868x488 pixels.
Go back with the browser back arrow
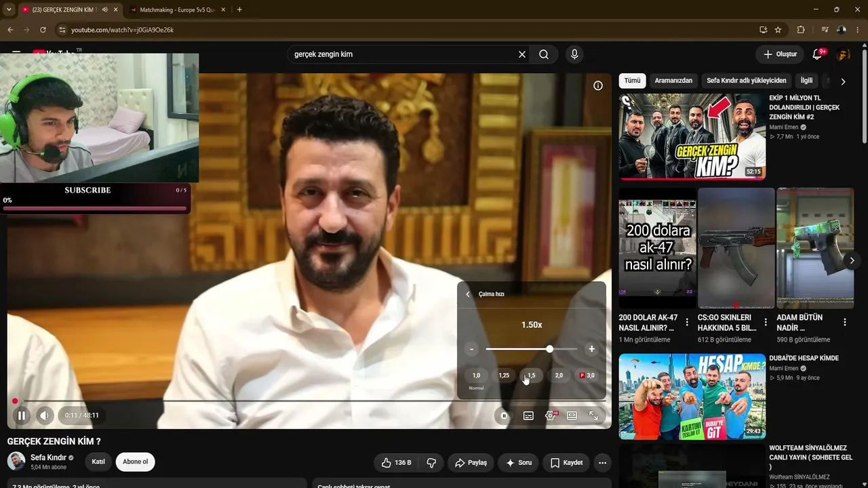[10, 30]
